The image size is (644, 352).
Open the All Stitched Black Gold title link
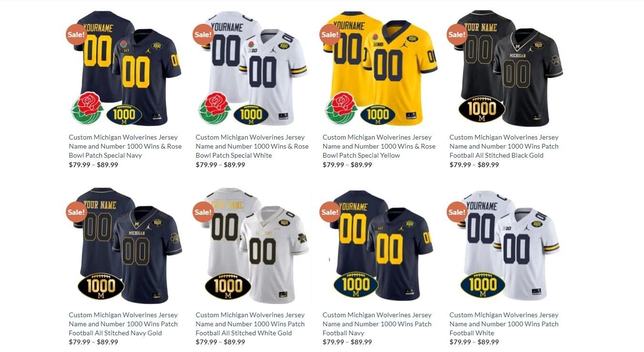coord(504,146)
